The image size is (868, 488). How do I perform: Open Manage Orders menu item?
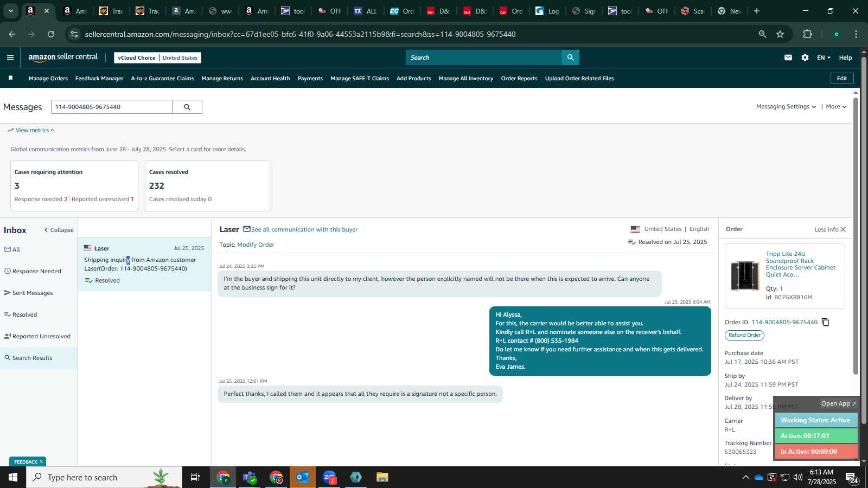[x=48, y=79]
